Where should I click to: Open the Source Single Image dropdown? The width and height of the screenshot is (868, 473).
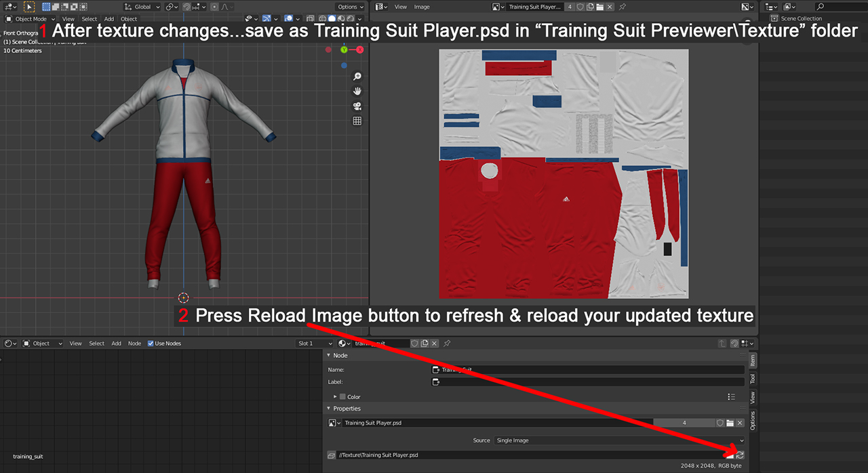click(619, 440)
